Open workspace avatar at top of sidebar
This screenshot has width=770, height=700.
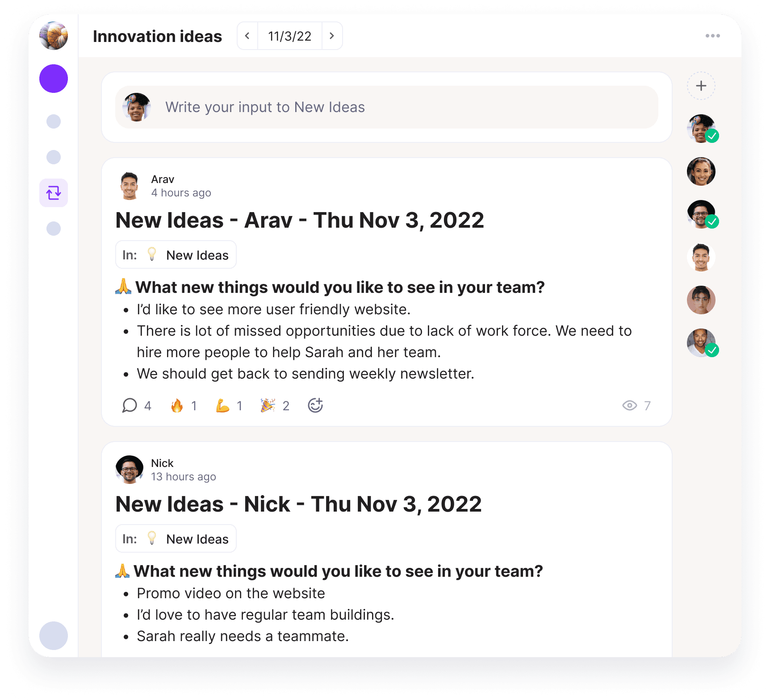(x=54, y=36)
